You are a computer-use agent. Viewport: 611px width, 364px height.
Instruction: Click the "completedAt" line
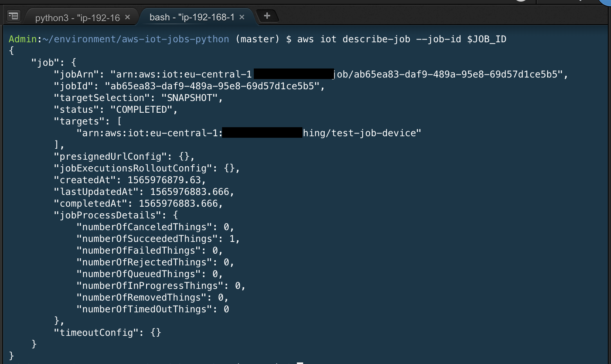tap(138, 204)
